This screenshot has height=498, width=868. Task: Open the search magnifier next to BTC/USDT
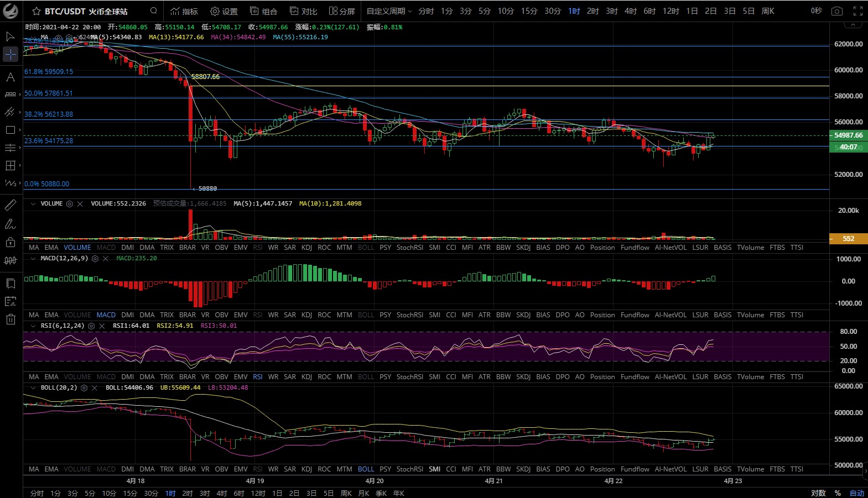tap(154, 11)
